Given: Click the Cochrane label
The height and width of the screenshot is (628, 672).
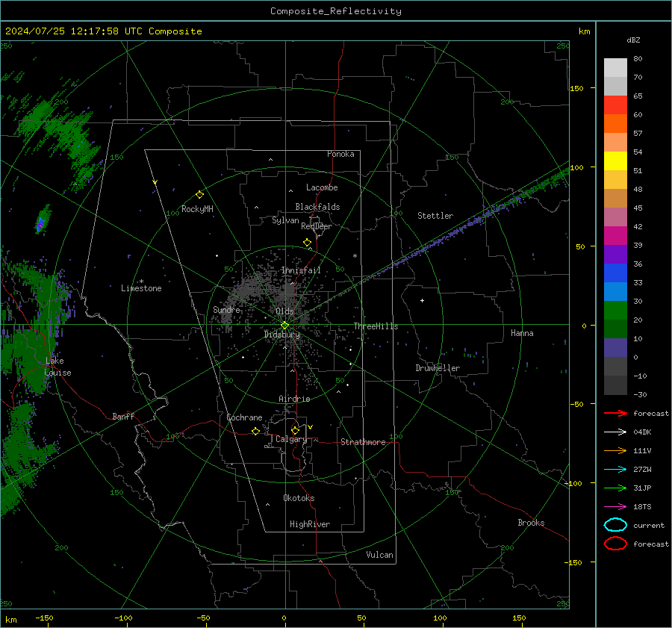Looking at the screenshot, I should (244, 417).
